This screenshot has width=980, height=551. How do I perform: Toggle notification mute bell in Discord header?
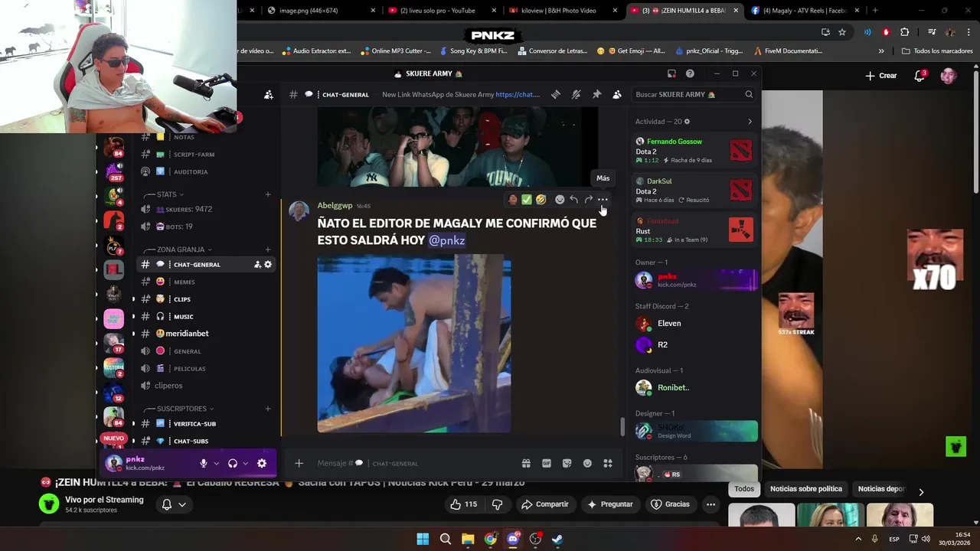coord(577,94)
